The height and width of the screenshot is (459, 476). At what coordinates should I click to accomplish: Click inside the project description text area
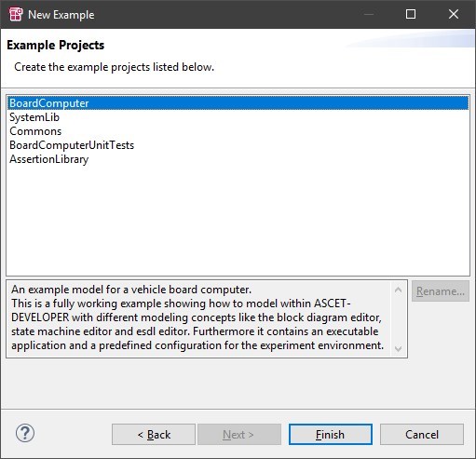click(x=198, y=318)
